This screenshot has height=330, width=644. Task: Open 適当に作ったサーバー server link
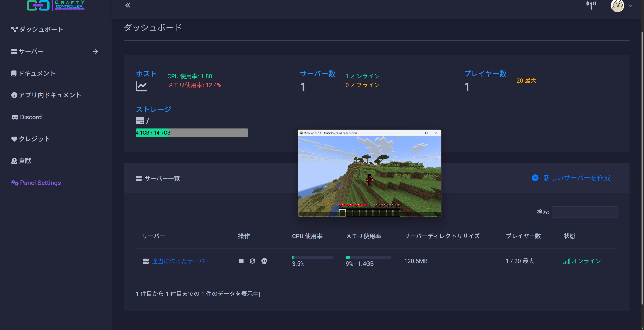click(181, 261)
